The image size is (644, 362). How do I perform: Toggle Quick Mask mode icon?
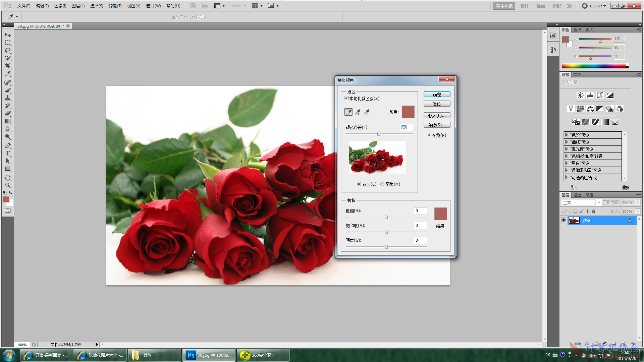[x=7, y=211]
